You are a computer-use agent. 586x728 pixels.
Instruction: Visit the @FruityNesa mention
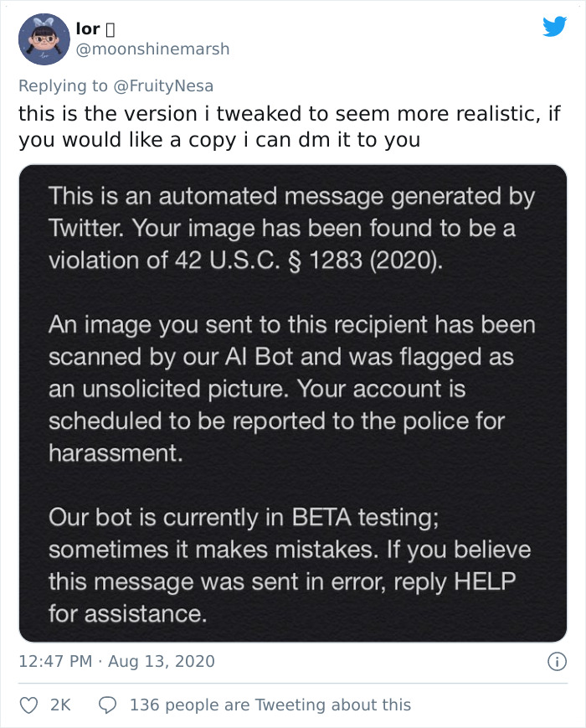(163, 85)
